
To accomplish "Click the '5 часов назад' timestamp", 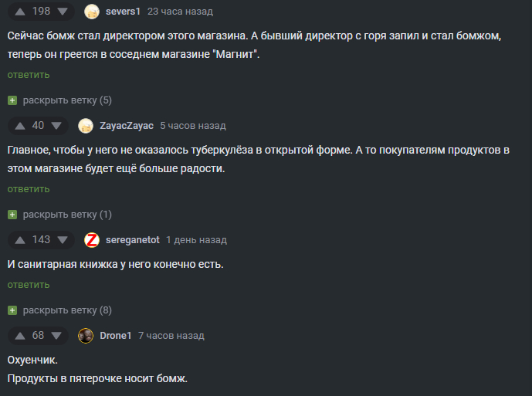I will (x=193, y=126).
